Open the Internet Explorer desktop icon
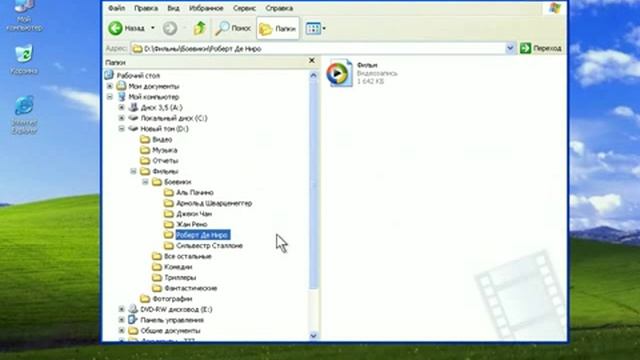640x360 pixels. (x=24, y=115)
